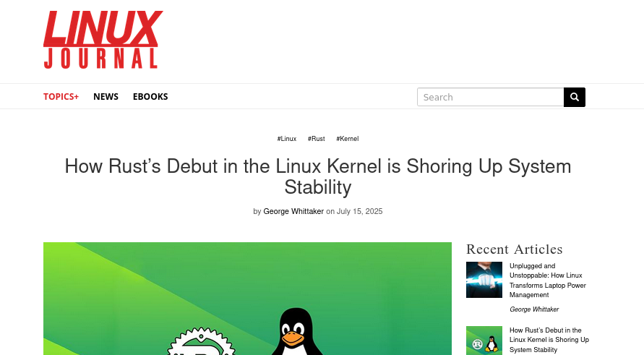Click the Recent Articles heading
This screenshot has height=355, width=644.
[x=514, y=249]
